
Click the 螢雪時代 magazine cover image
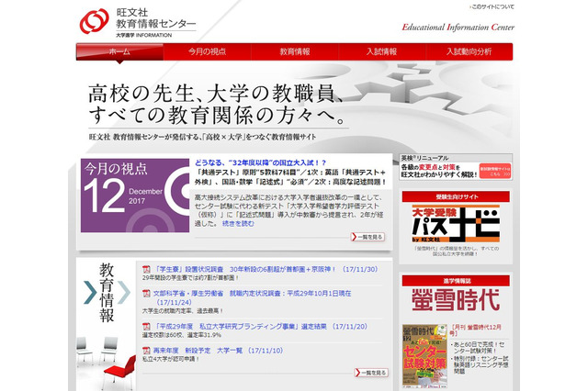pyautogui.click(x=424, y=356)
